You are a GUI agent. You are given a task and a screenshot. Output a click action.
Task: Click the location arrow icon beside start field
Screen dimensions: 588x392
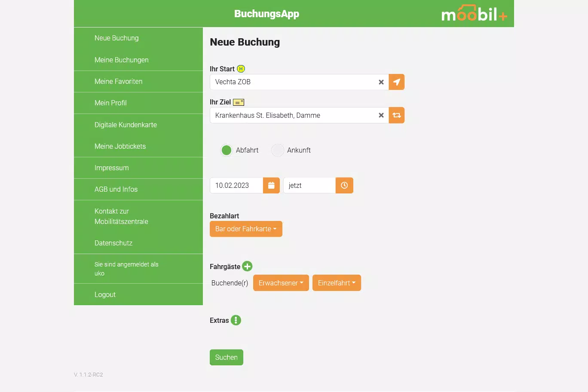(x=396, y=82)
